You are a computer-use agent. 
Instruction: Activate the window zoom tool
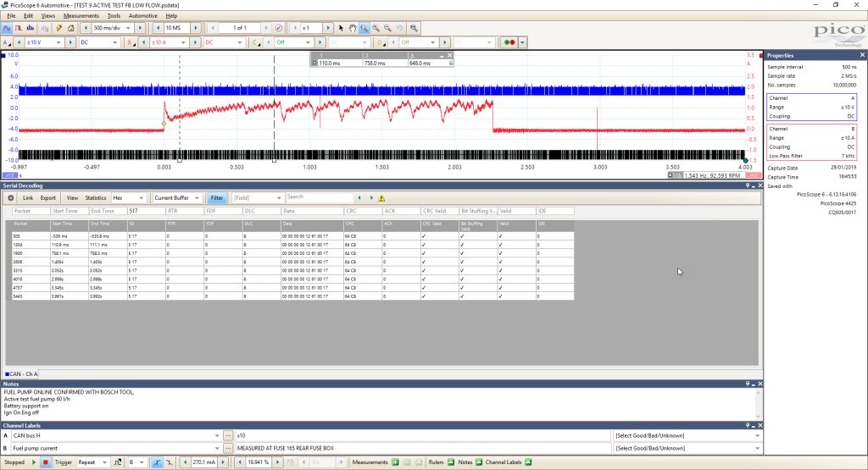coord(364,28)
